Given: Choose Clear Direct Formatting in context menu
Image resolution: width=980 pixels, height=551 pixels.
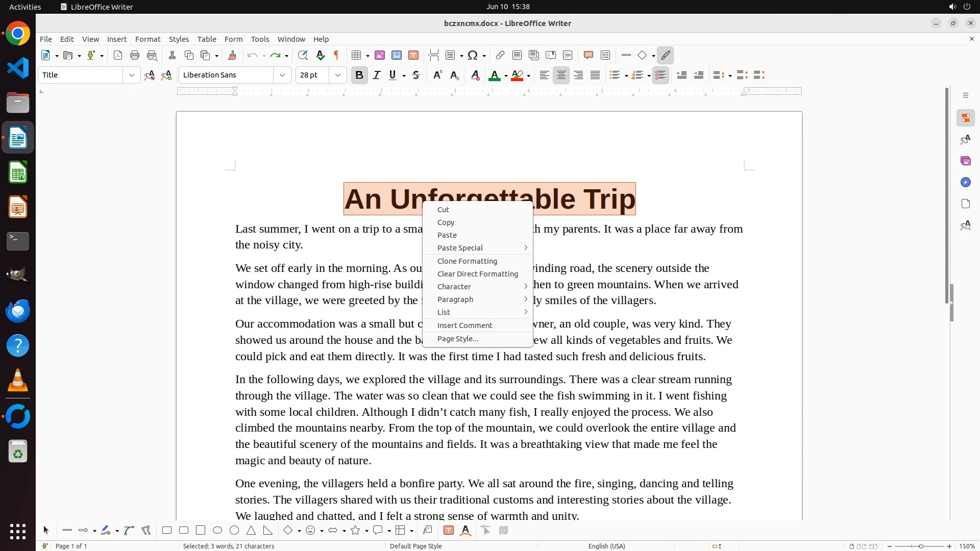Looking at the screenshot, I should (x=477, y=274).
